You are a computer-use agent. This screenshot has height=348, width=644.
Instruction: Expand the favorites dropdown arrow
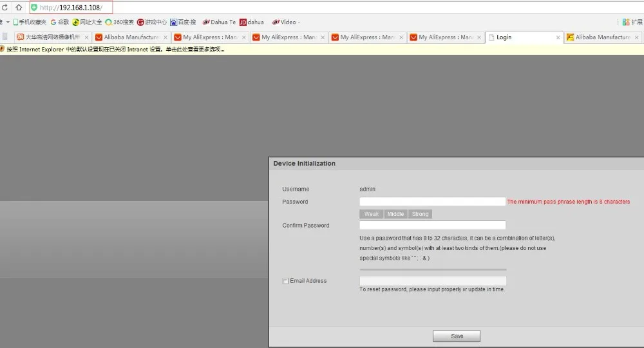point(8,22)
